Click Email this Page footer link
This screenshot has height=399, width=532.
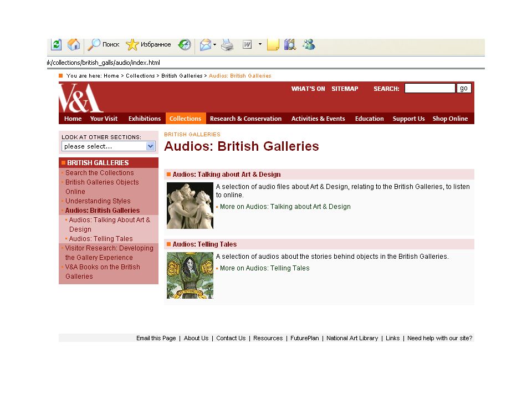pos(156,338)
